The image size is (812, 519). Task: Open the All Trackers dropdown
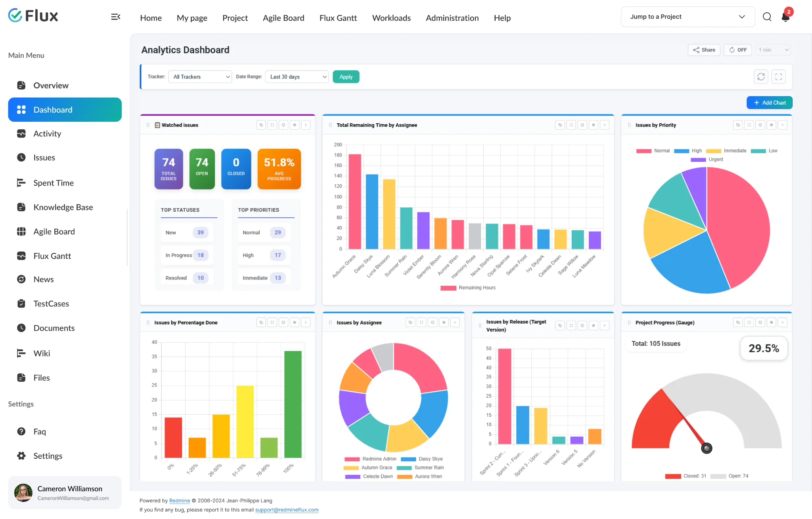pyautogui.click(x=200, y=77)
